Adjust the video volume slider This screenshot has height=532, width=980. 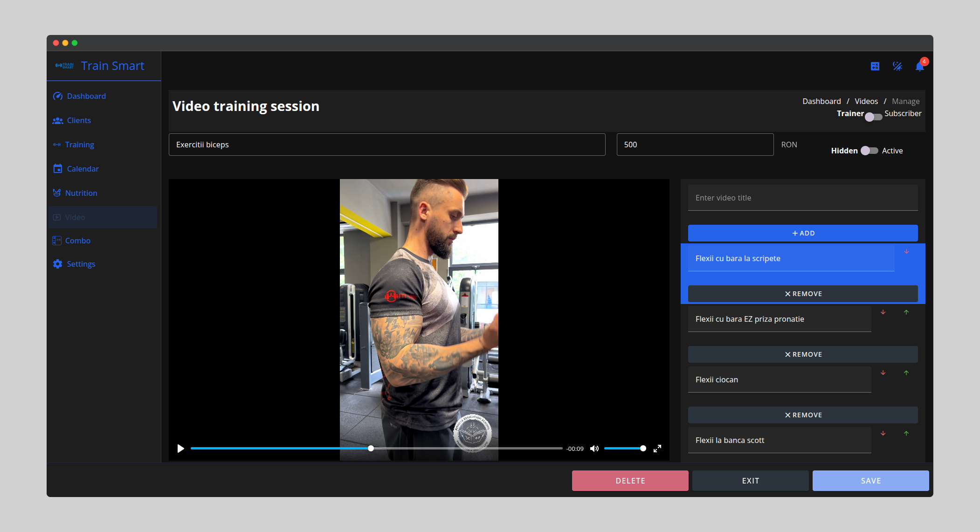tap(625, 448)
